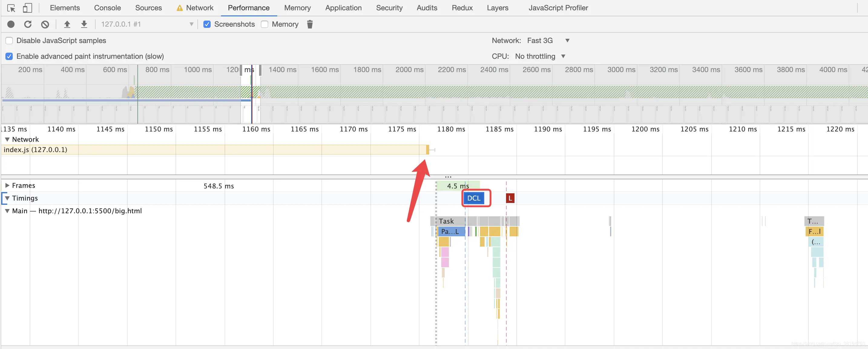
Task: Open the Network Fast 3G dropdown
Action: [x=548, y=41]
